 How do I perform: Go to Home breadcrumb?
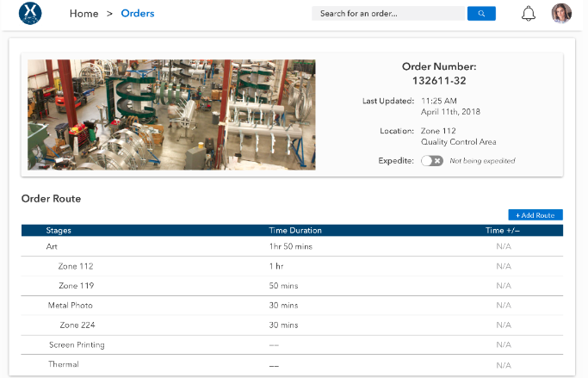[84, 14]
